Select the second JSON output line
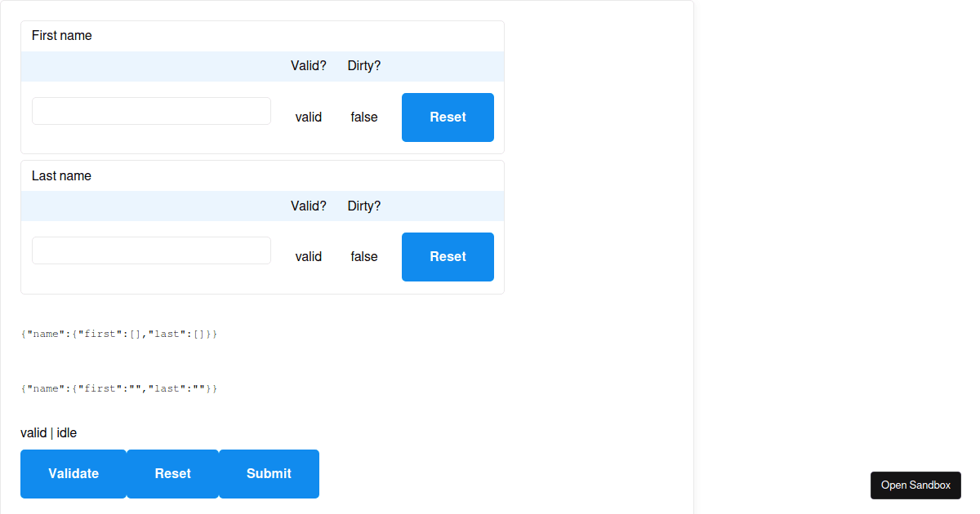This screenshot has width=980, height=514. [118, 388]
